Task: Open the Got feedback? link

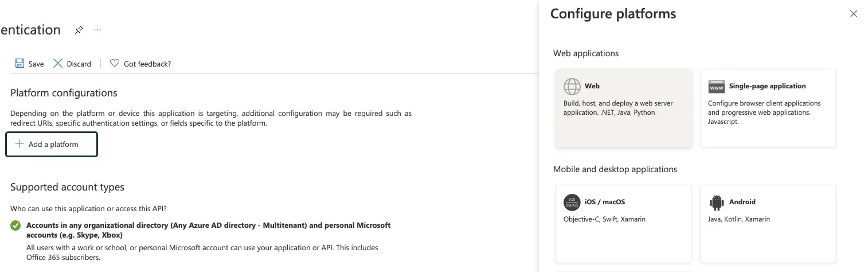Action: (x=147, y=64)
